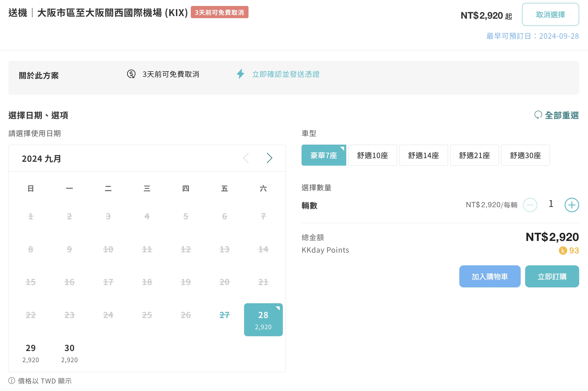Select September 30 on calendar
This screenshot has height=391, width=588.
[x=69, y=353]
